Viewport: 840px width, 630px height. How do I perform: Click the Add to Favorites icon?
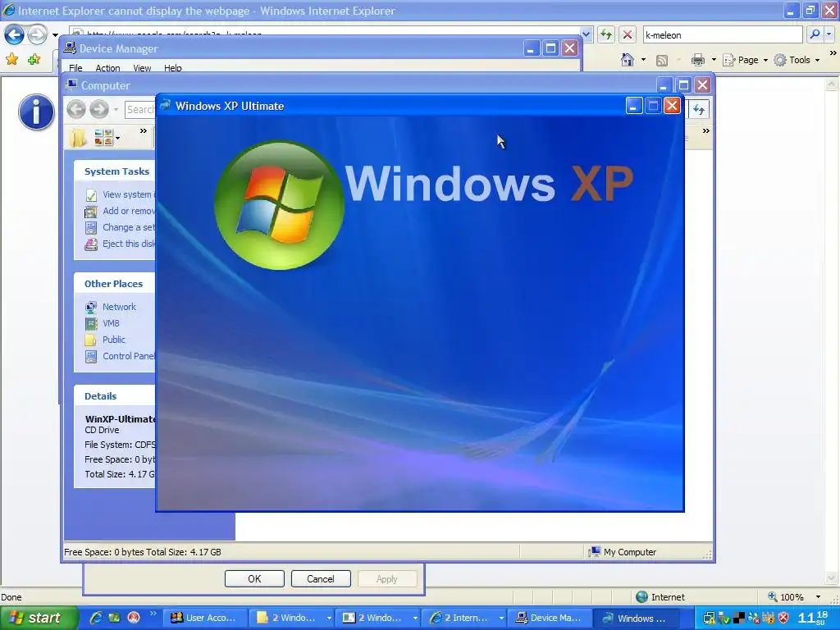click(x=34, y=59)
